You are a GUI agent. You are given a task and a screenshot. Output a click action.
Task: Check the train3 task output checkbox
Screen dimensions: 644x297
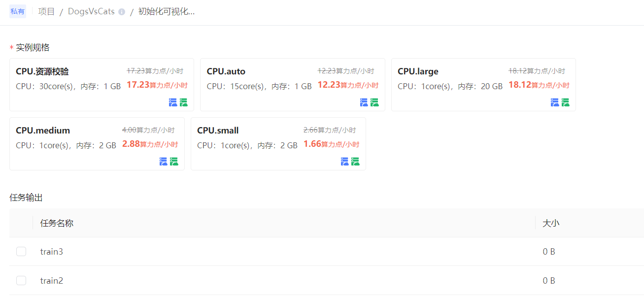pyautogui.click(x=21, y=252)
